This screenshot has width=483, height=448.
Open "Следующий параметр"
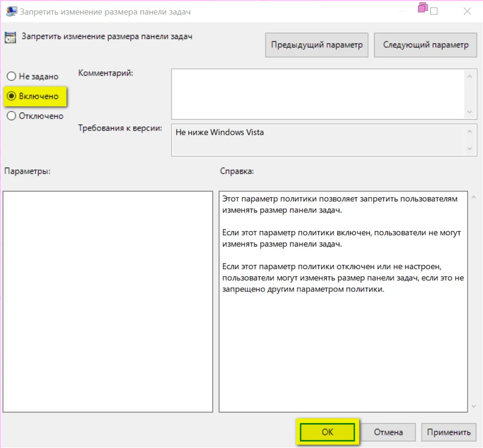pos(425,45)
